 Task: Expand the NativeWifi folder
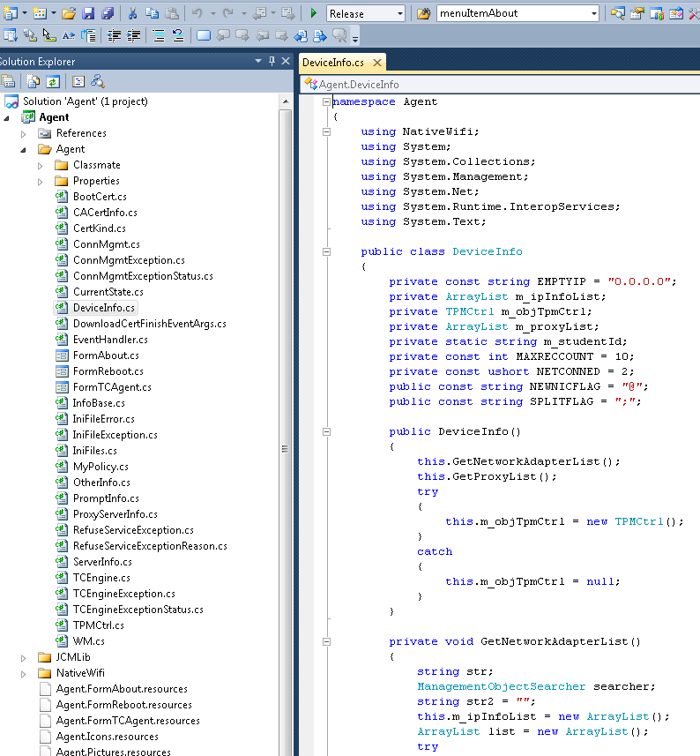tap(23, 674)
